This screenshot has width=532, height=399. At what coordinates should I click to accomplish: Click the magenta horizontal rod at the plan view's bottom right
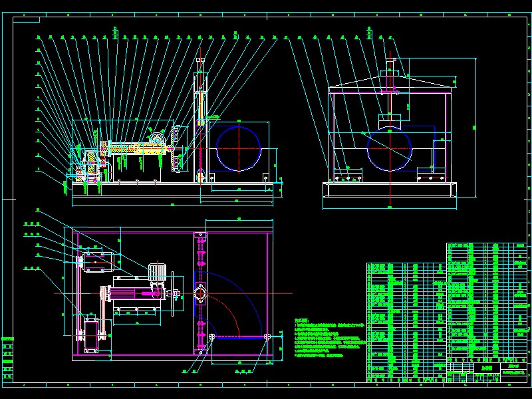(239, 337)
